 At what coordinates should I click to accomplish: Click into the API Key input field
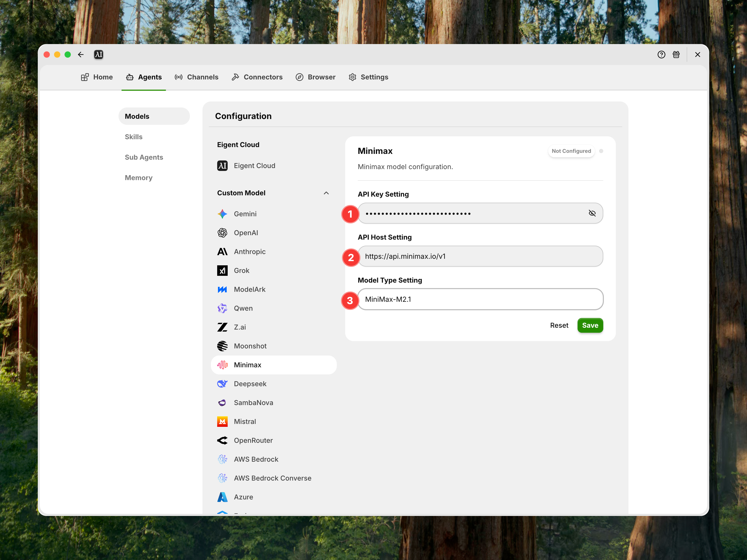pyautogui.click(x=480, y=213)
